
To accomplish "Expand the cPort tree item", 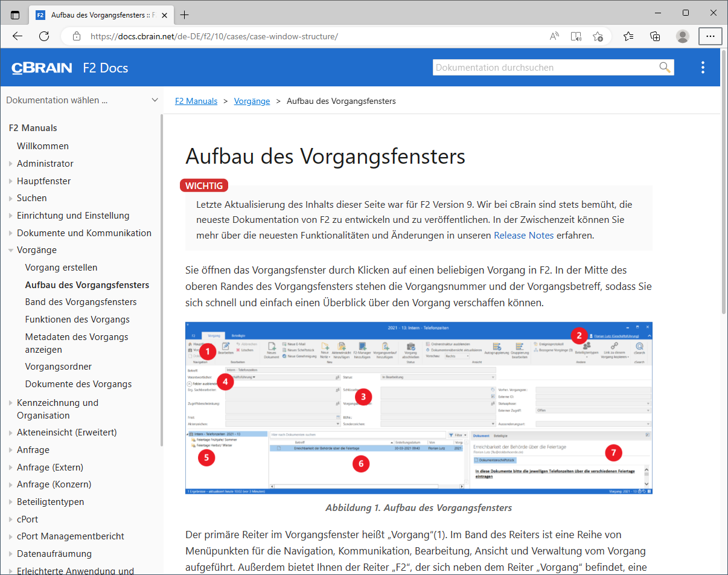I will [11, 519].
